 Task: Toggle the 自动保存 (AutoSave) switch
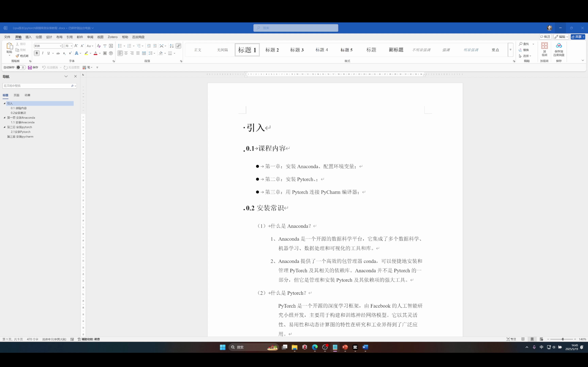[20, 67]
